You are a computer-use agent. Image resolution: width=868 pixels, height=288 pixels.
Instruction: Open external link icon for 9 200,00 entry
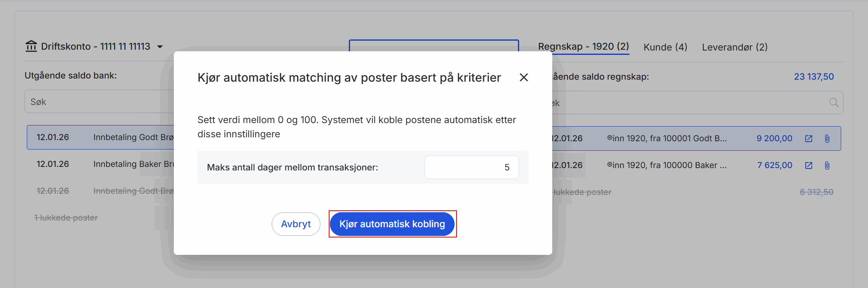pos(808,139)
